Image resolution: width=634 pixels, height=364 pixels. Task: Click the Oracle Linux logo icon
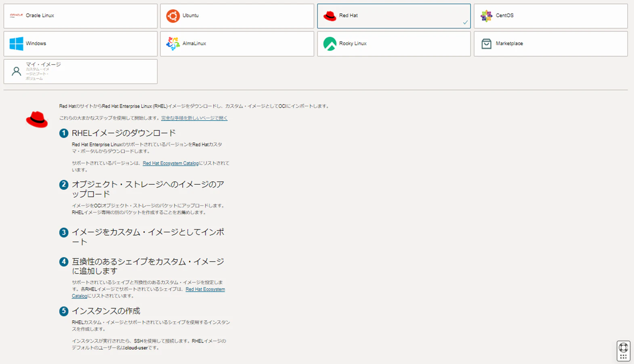pyautogui.click(x=16, y=16)
